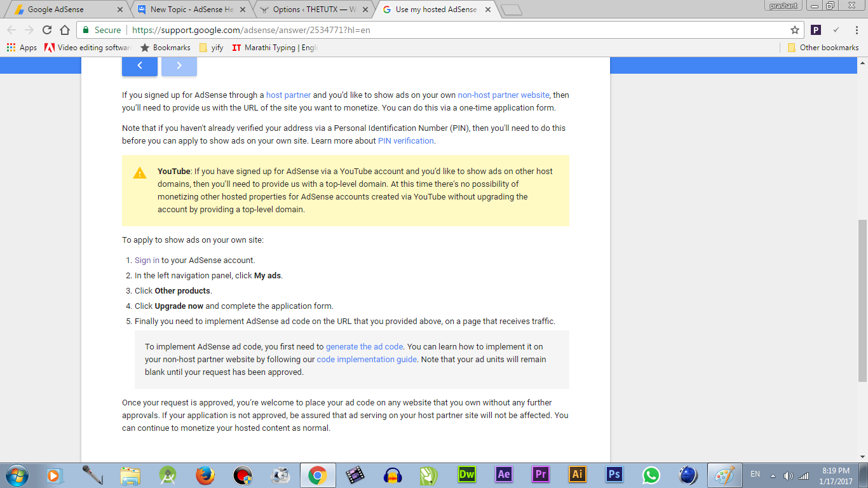
Task: Click the browser forward arrow
Action: pyautogui.click(x=29, y=30)
